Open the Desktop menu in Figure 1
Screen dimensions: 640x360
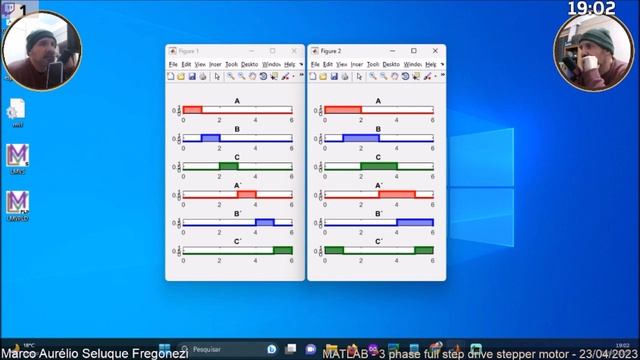click(x=249, y=64)
